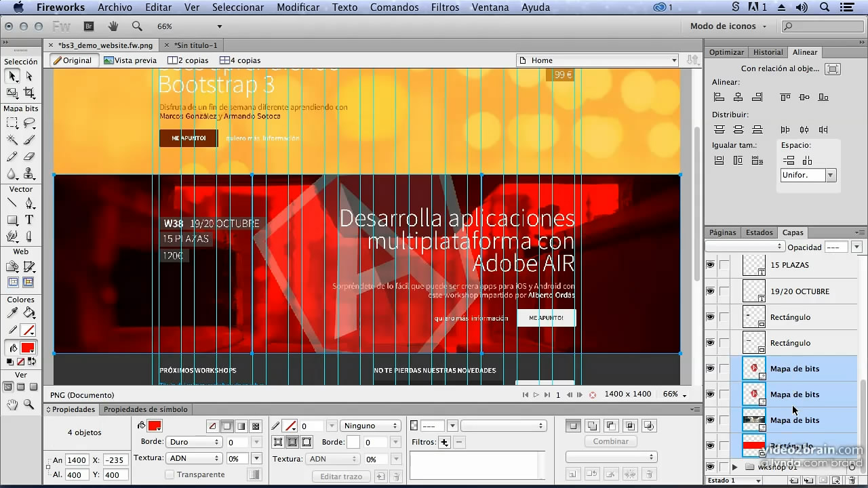Expand the wkshop 01 layer folder
868x488 pixels.
point(734,466)
